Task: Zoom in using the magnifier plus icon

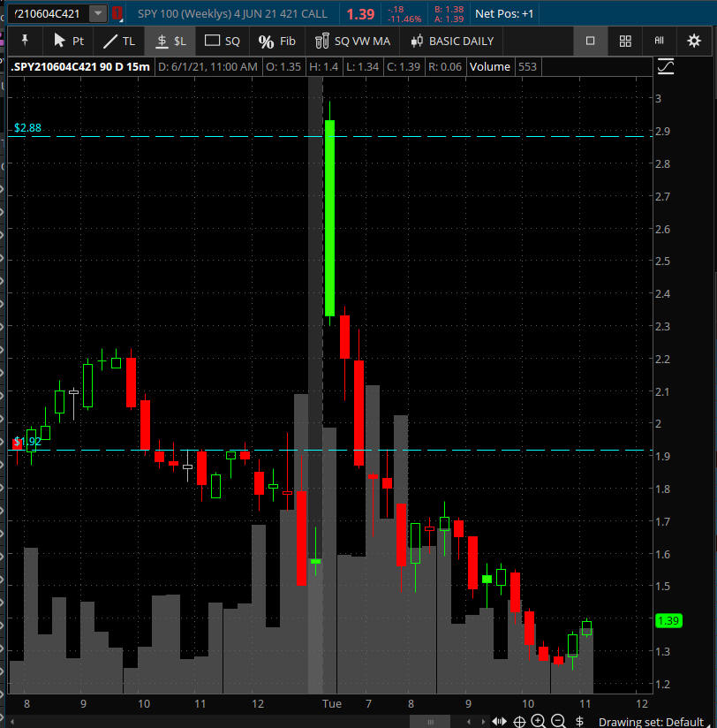Action: [539, 721]
